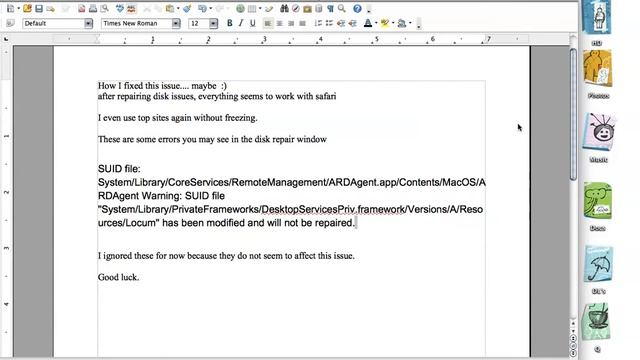The height and width of the screenshot is (360, 640).
Task: Open the Highlighting color dropdown arrow
Action: (393, 23)
